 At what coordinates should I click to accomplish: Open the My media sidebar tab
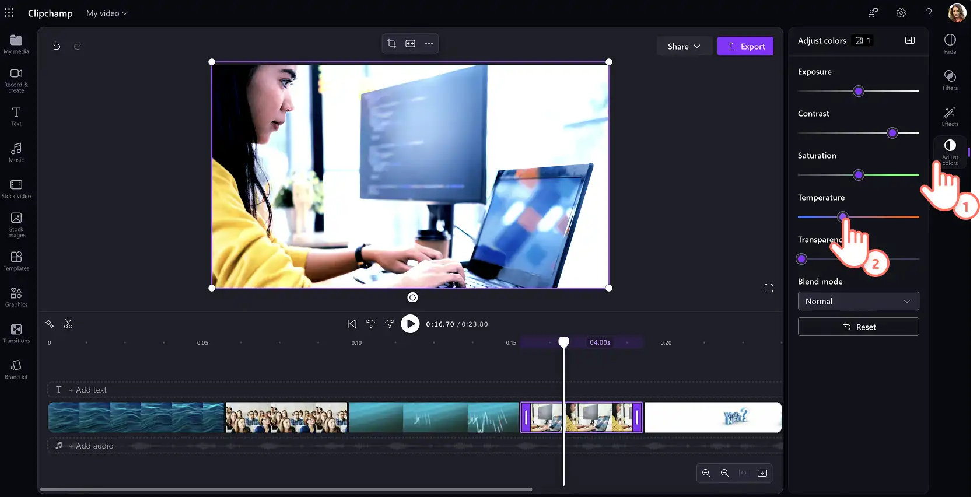(16, 44)
